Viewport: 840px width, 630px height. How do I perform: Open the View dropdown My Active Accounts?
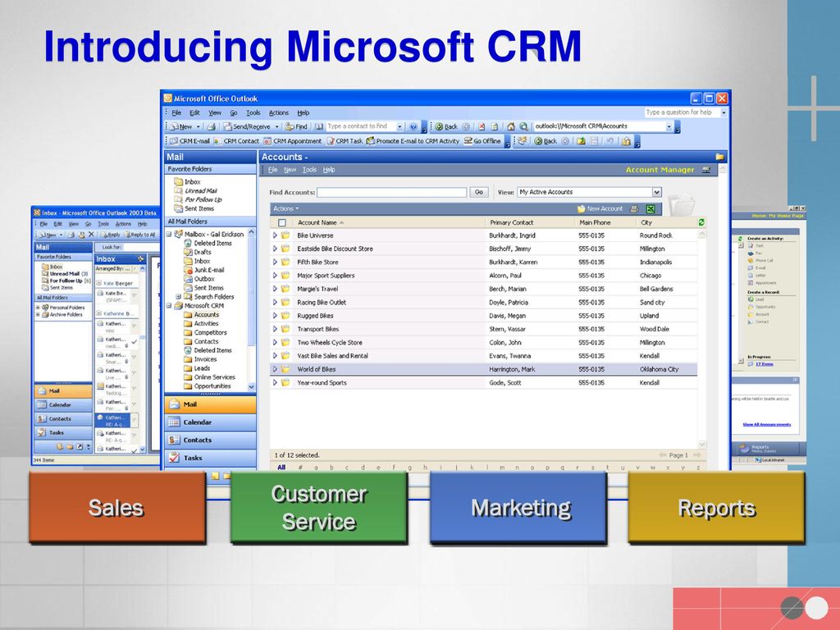589,192
